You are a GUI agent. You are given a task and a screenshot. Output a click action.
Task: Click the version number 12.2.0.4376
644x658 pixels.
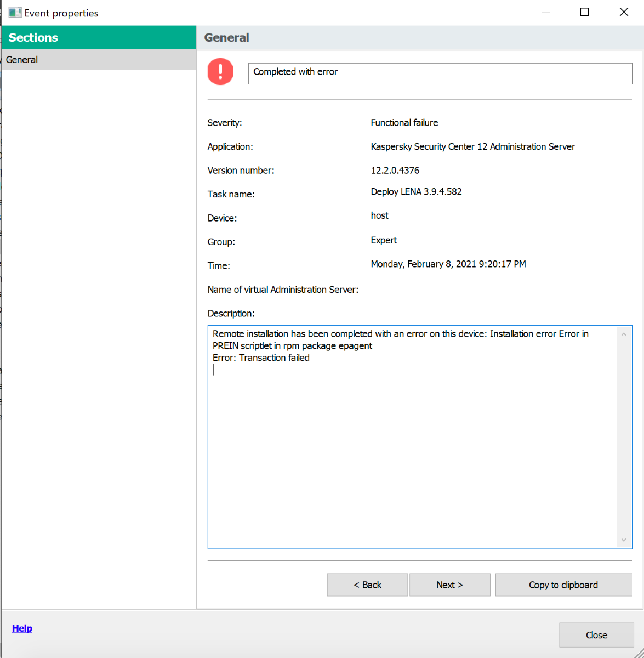pyautogui.click(x=395, y=171)
